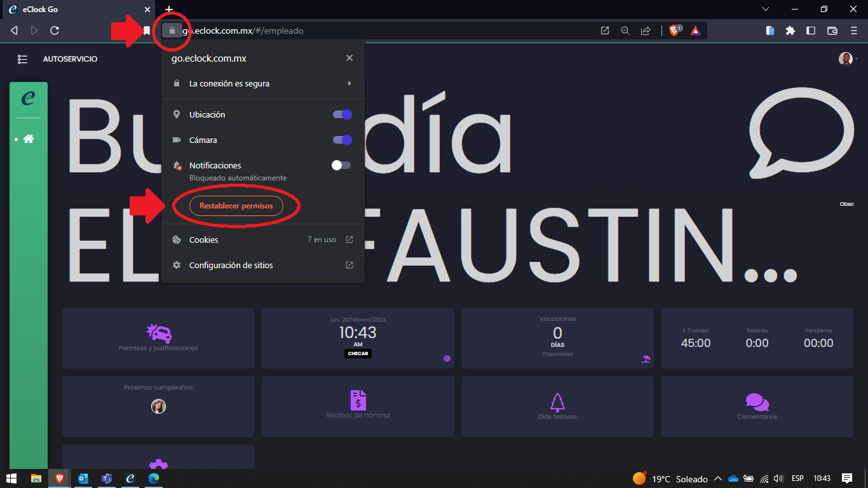Viewport: 868px width, 488px height.
Task: Click the weather 19°C Soleado widget
Action: point(670,478)
